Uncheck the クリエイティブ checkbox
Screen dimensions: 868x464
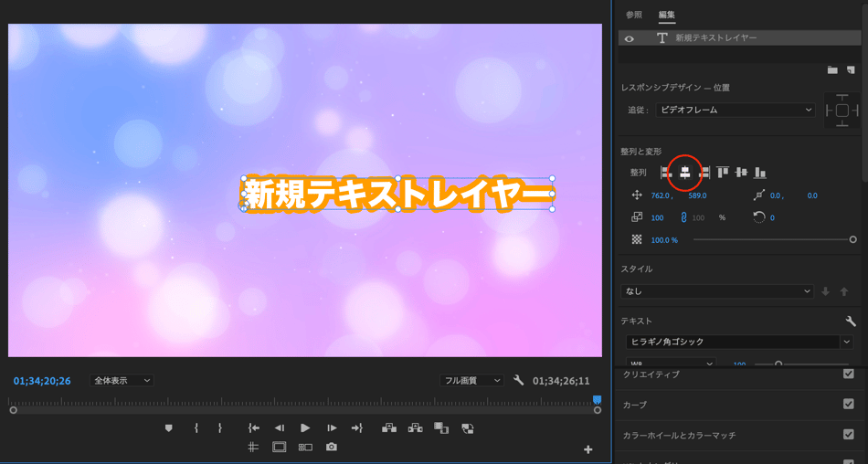coord(849,374)
